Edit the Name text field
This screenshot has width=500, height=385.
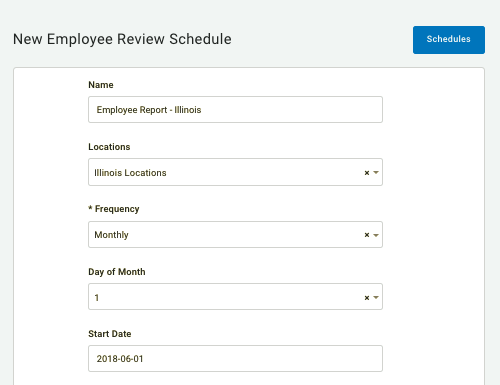click(x=235, y=110)
